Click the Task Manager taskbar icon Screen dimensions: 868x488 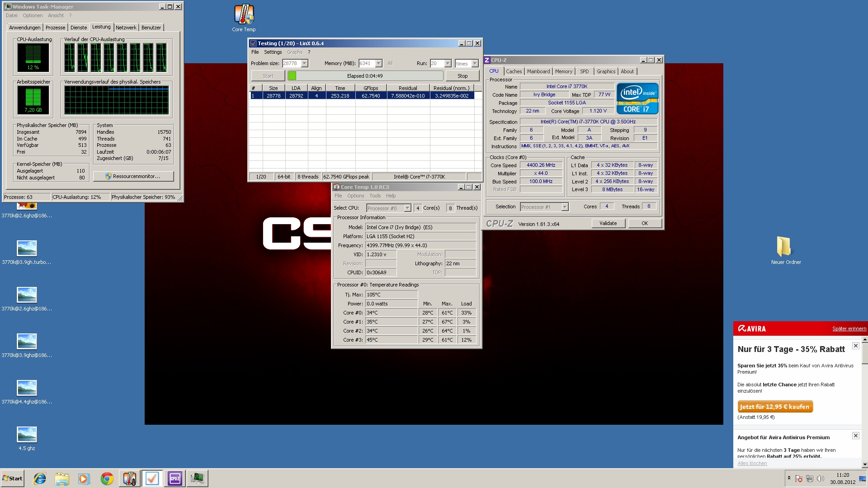pyautogui.click(x=198, y=478)
